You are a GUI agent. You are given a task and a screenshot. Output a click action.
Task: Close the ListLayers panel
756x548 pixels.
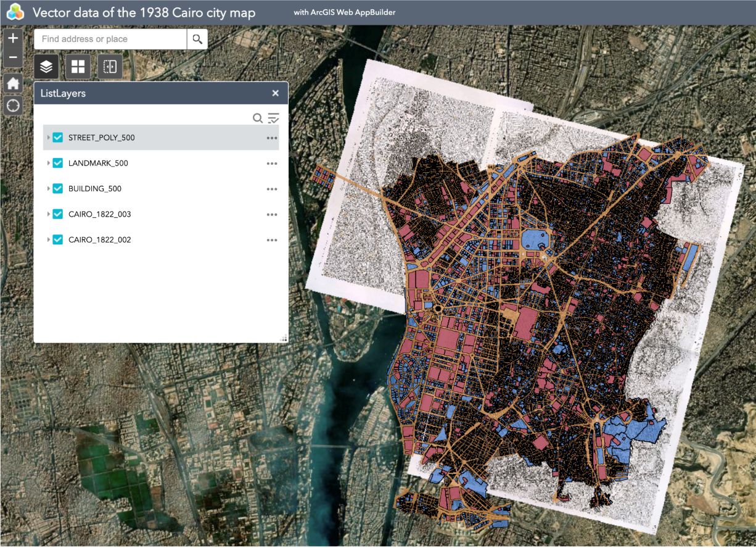coord(276,93)
